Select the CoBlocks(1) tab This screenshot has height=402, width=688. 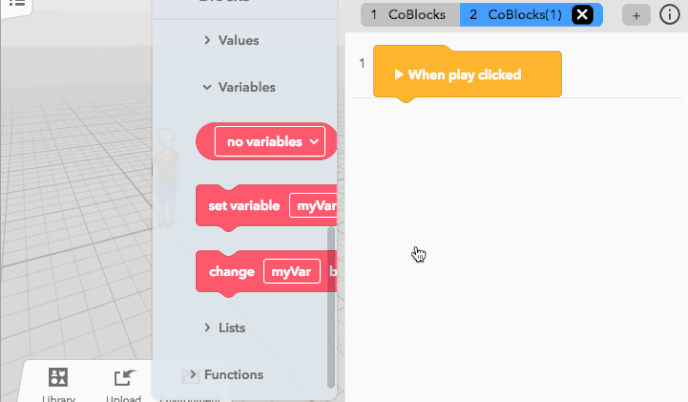(x=517, y=15)
